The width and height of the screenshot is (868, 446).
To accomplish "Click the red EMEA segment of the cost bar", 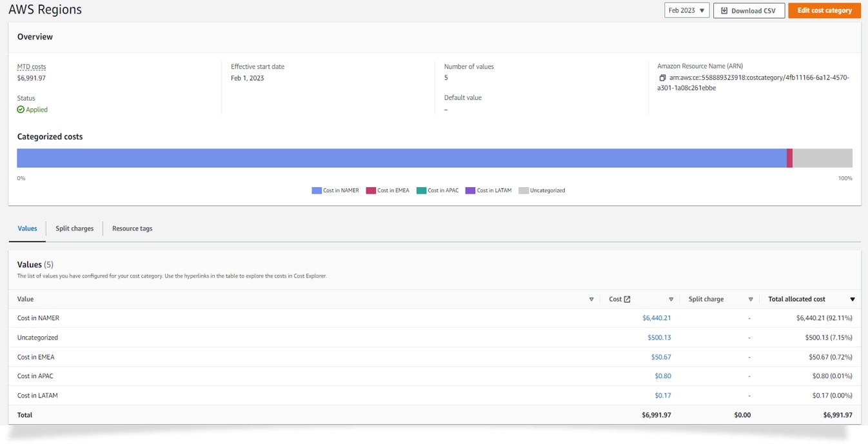I will pos(789,158).
